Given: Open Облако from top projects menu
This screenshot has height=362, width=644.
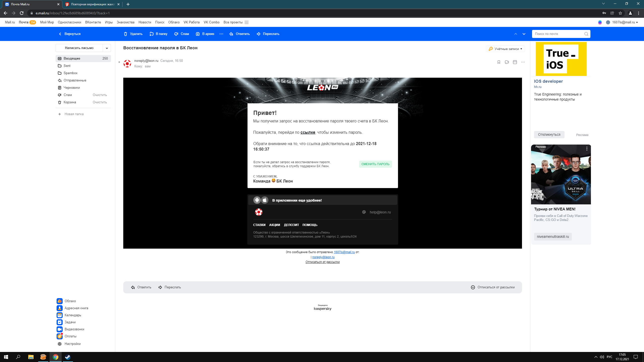Looking at the screenshot, I should (x=174, y=22).
